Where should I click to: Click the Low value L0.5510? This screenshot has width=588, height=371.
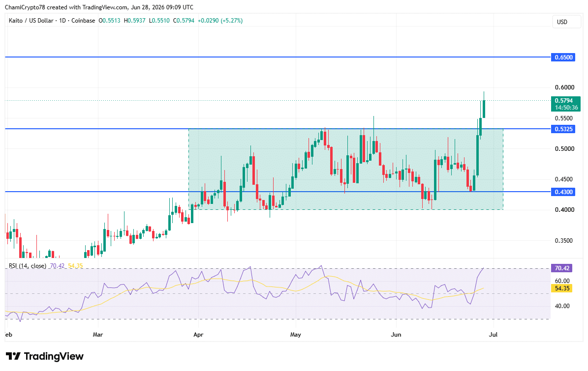pos(159,21)
